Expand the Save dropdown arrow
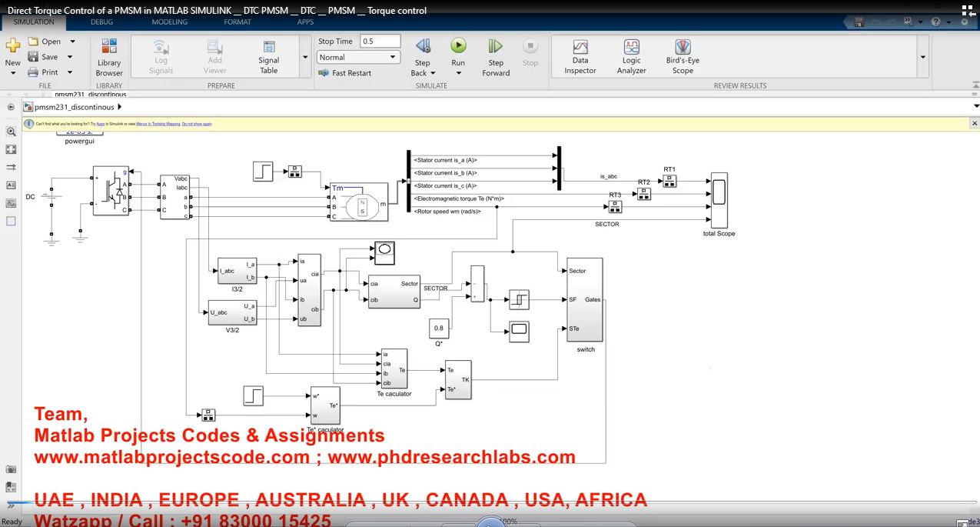Image resolution: width=980 pixels, height=527 pixels. point(69,57)
